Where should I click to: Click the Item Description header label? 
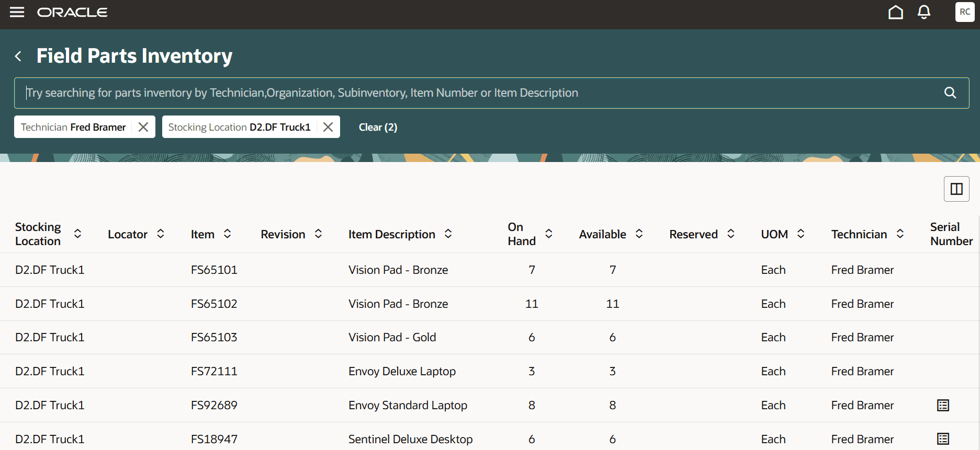pos(392,234)
